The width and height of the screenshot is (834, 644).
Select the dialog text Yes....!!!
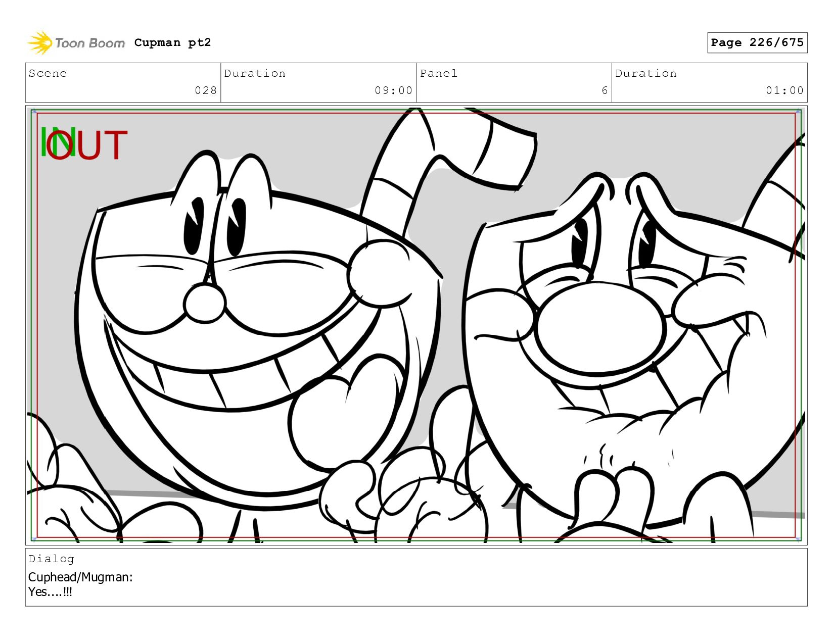pos(50,591)
